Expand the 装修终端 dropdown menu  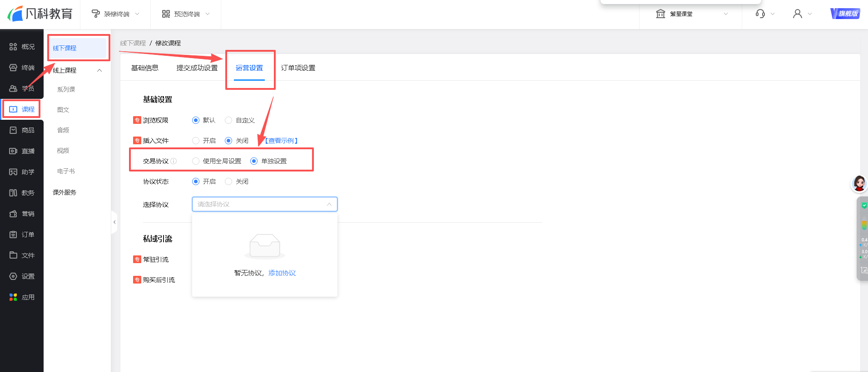coord(115,14)
